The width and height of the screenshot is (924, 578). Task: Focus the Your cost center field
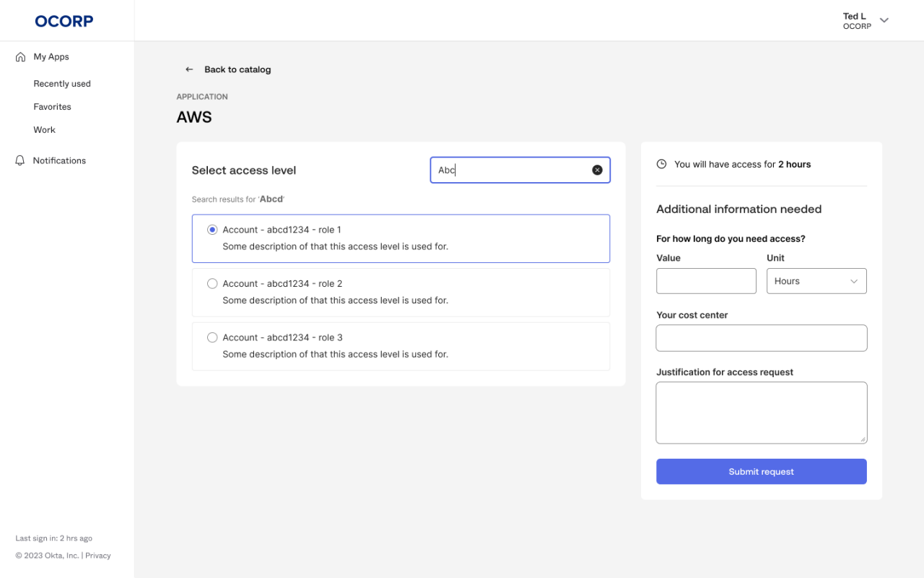tap(761, 337)
